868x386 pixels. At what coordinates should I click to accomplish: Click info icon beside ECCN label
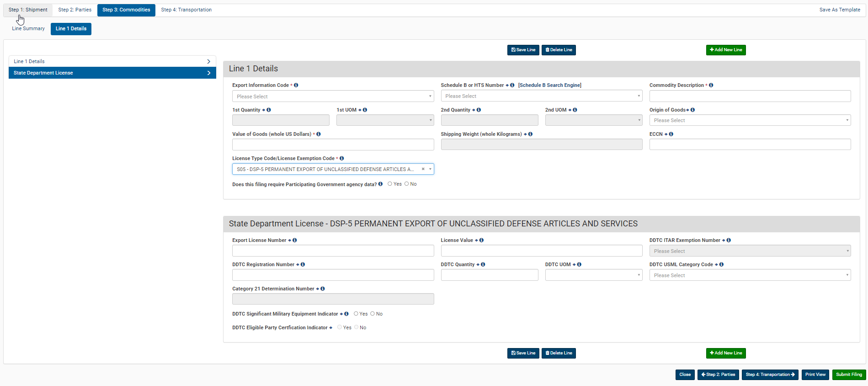[x=671, y=134]
